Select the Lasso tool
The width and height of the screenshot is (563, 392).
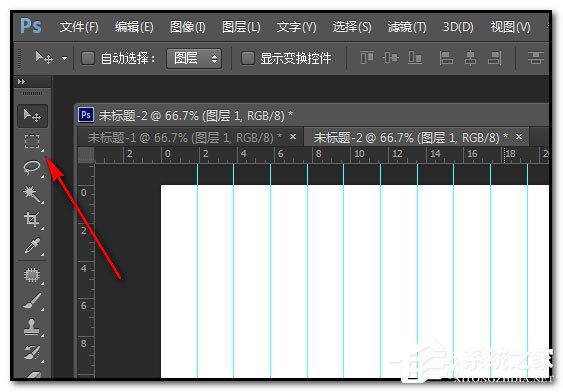point(32,167)
